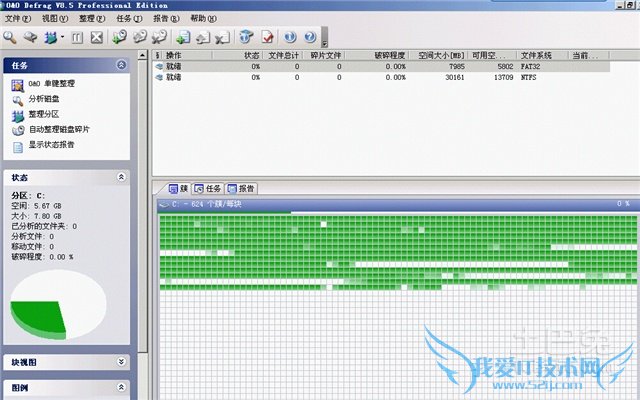Click the drive icon in the 7985 MB row
Image resolution: width=640 pixels, height=400 pixels.
pos(159,66)
